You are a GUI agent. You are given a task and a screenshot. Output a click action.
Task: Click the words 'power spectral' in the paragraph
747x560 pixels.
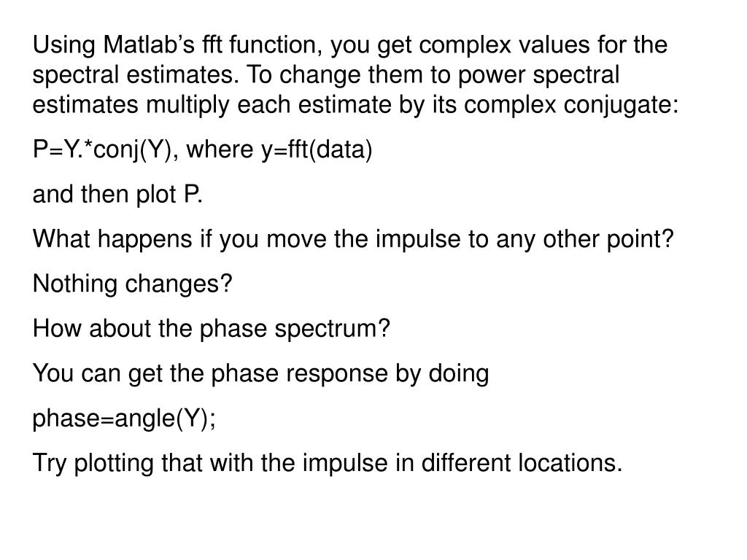(538, 75)
